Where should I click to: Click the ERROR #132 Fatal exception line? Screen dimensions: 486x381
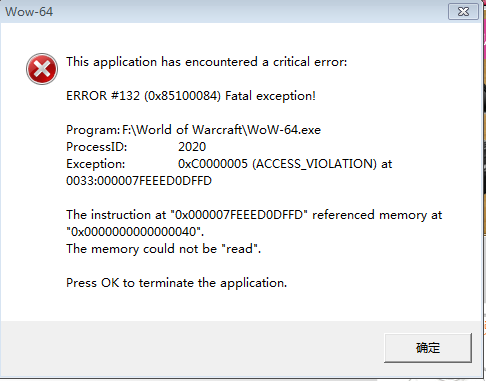pos(191,96)
